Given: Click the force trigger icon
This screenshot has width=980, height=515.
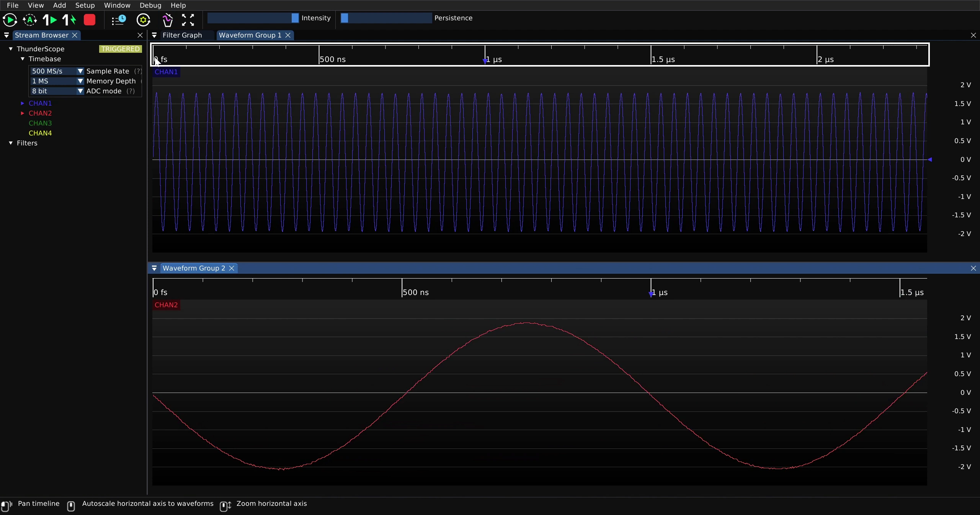Looking at the screenshot, I should pyautogui.click(x=70, y=20).
